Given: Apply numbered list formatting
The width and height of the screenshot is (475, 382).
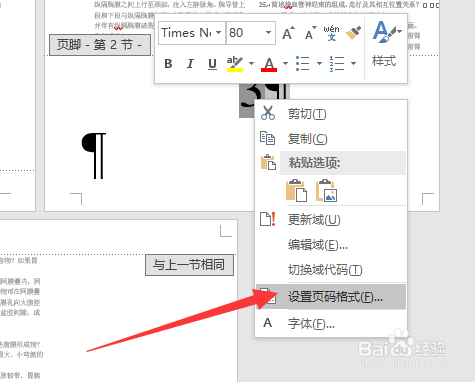Looking at the screenshot, I should click(x=337, y=63).
